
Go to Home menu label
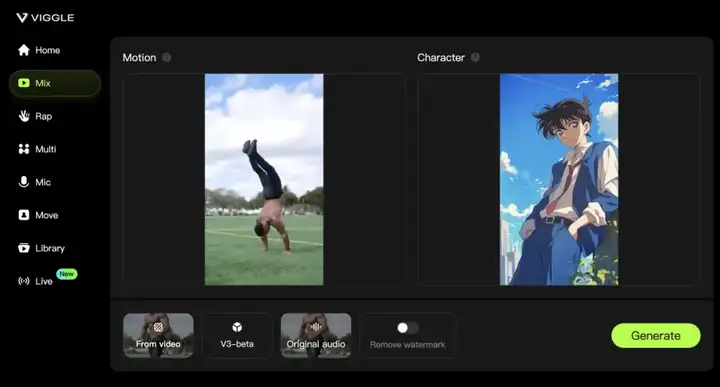(48, 50)
